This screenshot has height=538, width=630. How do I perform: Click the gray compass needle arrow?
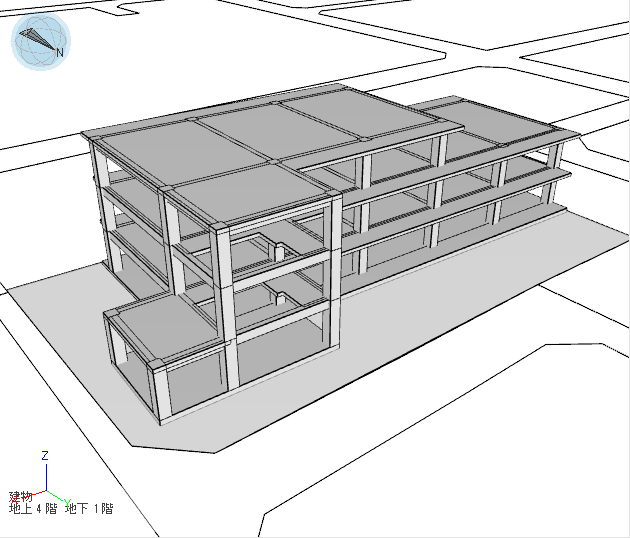36,38
